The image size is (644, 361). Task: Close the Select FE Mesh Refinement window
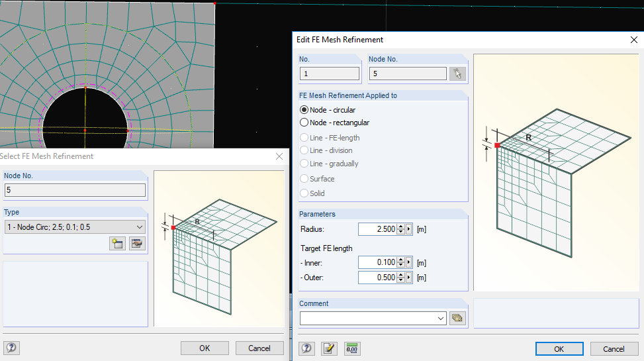(279, 156)
